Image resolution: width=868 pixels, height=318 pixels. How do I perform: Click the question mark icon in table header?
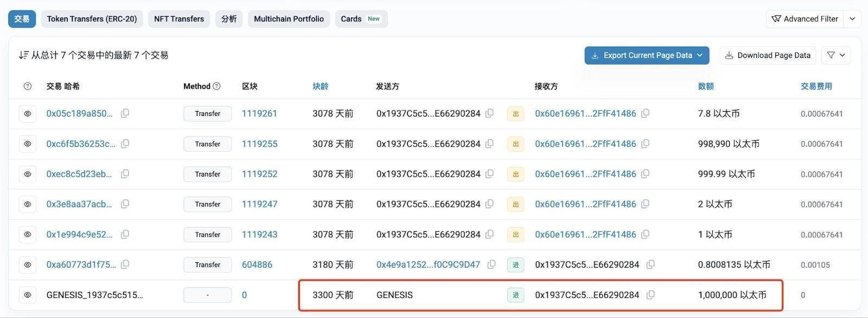[28, 86]
